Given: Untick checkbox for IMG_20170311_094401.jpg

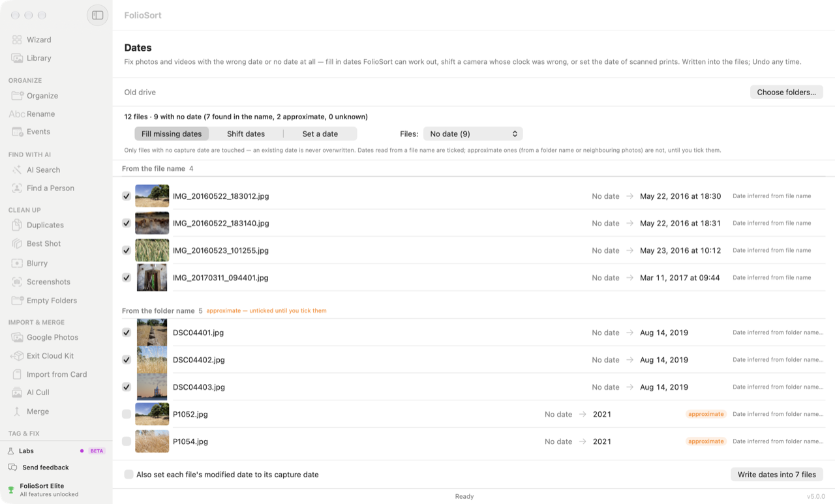Looking at the screenshot, I should pyautogui.click(x=127, y=278).
